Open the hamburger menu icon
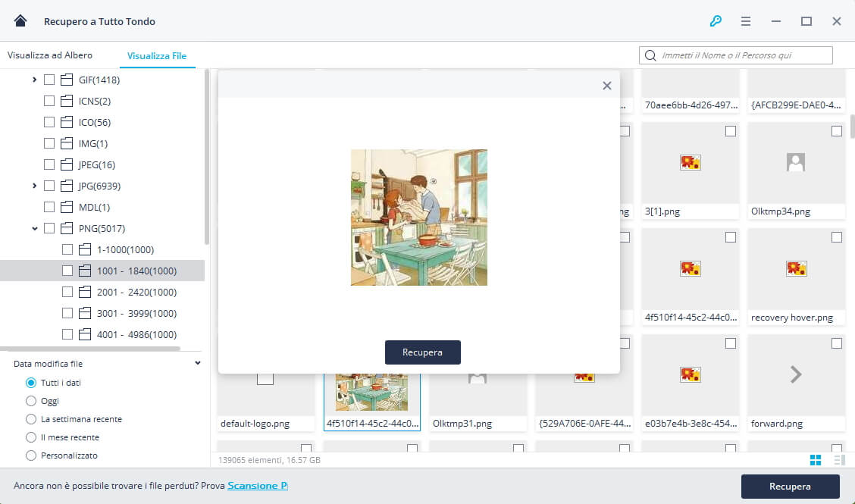Screen dimensions: 855x504 pos(745,21)
